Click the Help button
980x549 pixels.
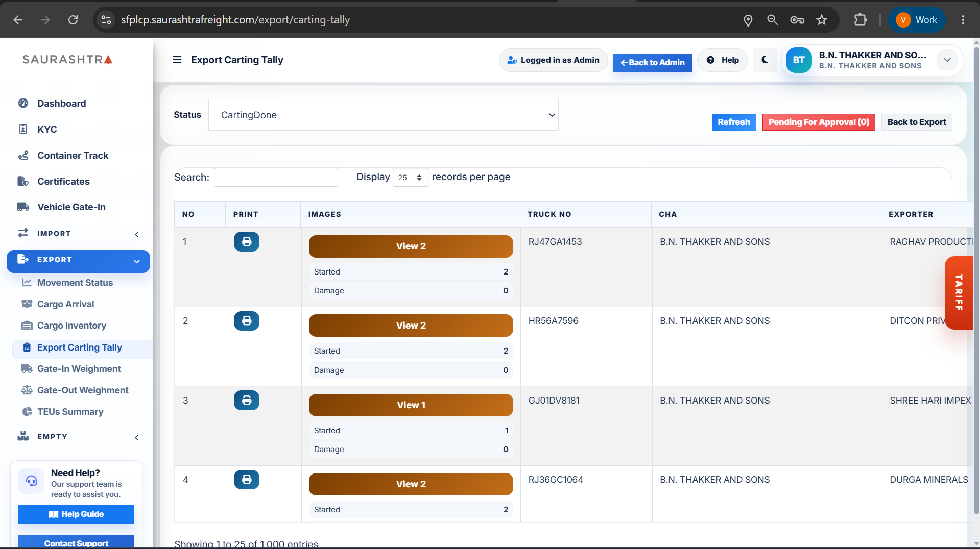tap(723, 60)
